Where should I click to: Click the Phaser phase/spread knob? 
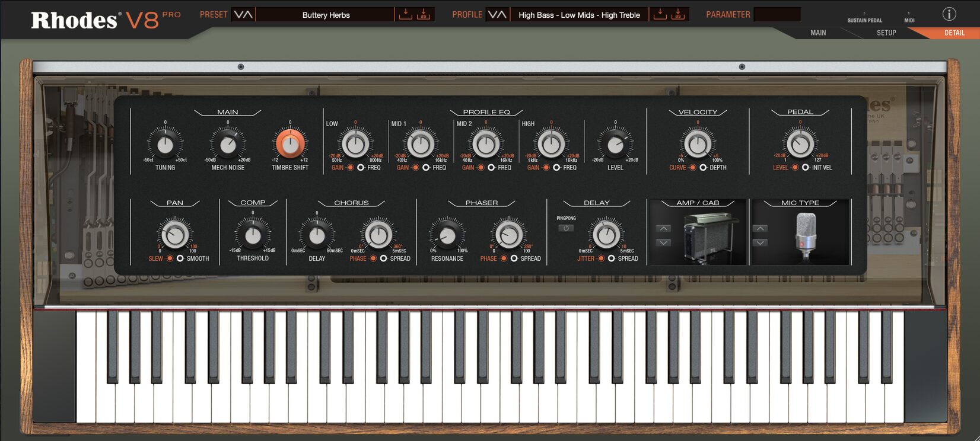(509, 234)
